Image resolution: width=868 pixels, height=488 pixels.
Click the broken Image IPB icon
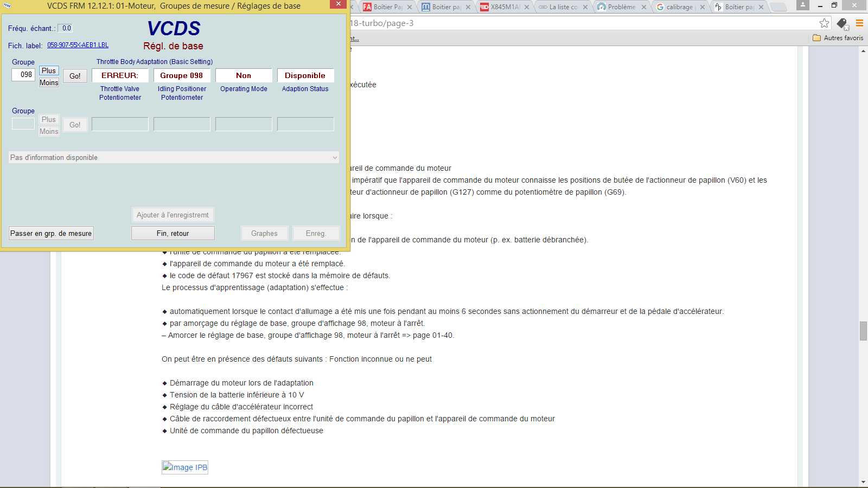pyautogui.click(x=184, y=467)
